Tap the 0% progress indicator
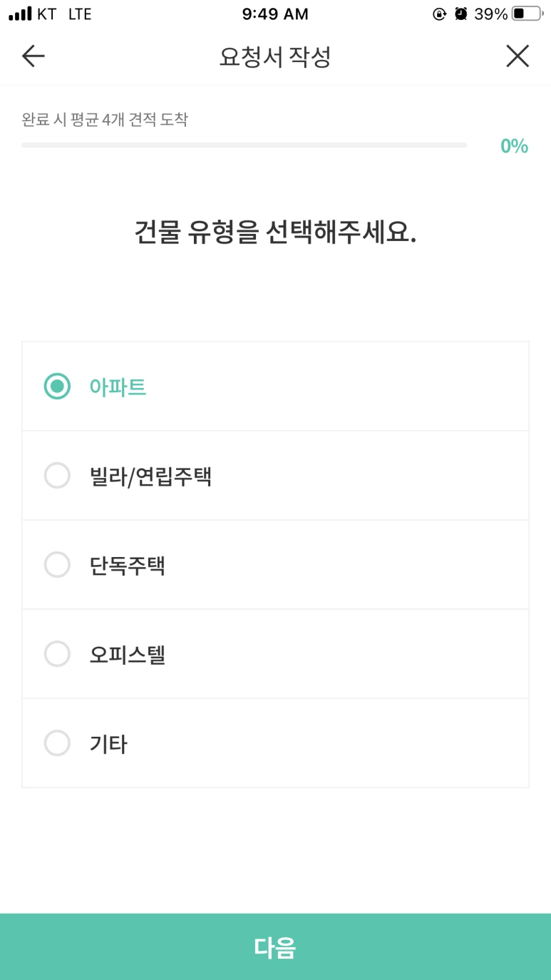The width and height of the screenshot is (551, 980). [x=514, y=146]
